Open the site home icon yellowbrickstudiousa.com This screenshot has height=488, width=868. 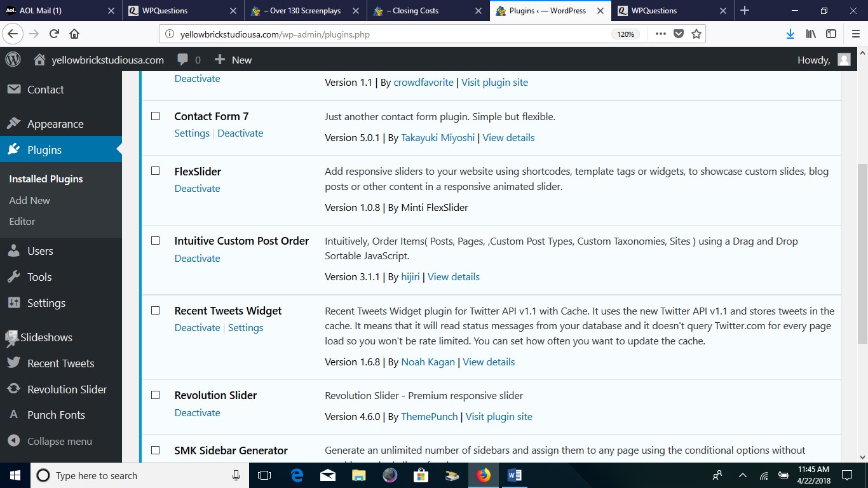(39, 60)
